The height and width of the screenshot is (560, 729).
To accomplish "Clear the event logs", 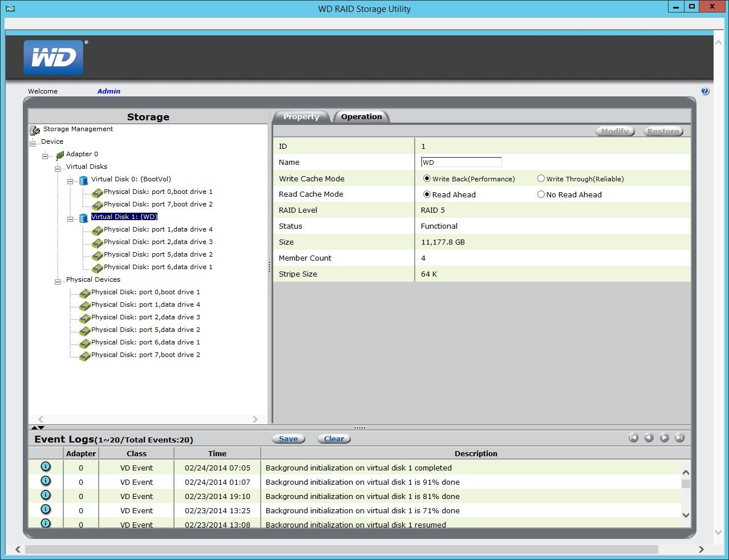I will click(334, 439).
